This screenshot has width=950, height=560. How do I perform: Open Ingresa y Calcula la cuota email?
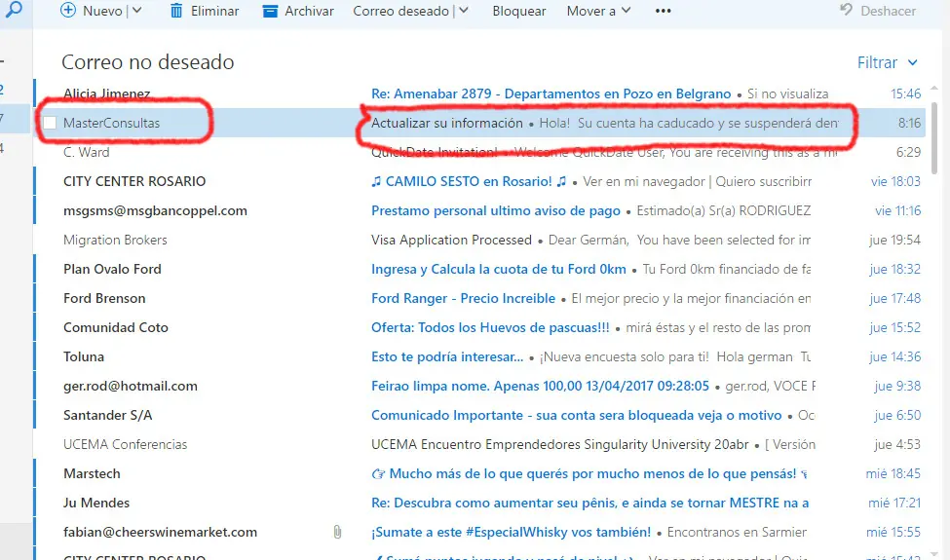click(499, 269)
